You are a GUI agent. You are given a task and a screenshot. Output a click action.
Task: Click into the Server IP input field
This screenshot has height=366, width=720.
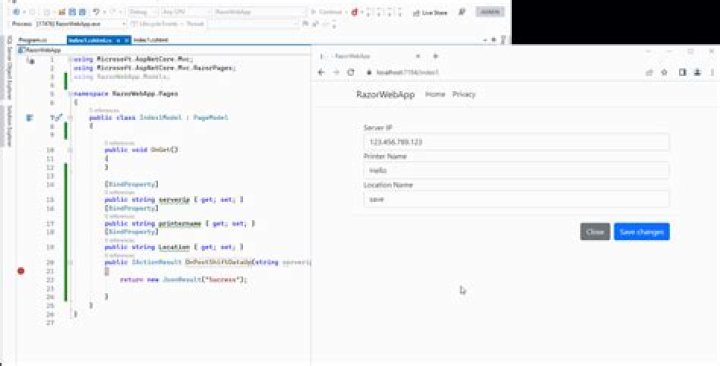coord(516,142)
